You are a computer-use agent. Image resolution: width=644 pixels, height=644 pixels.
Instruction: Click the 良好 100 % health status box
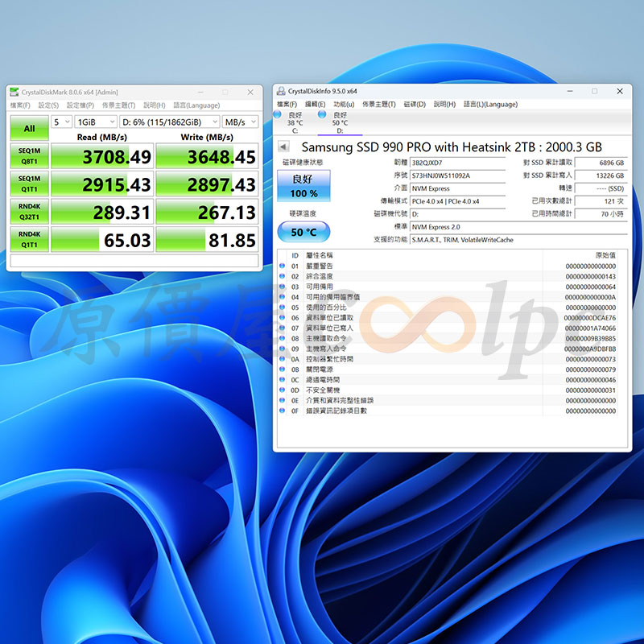(303, 186)
